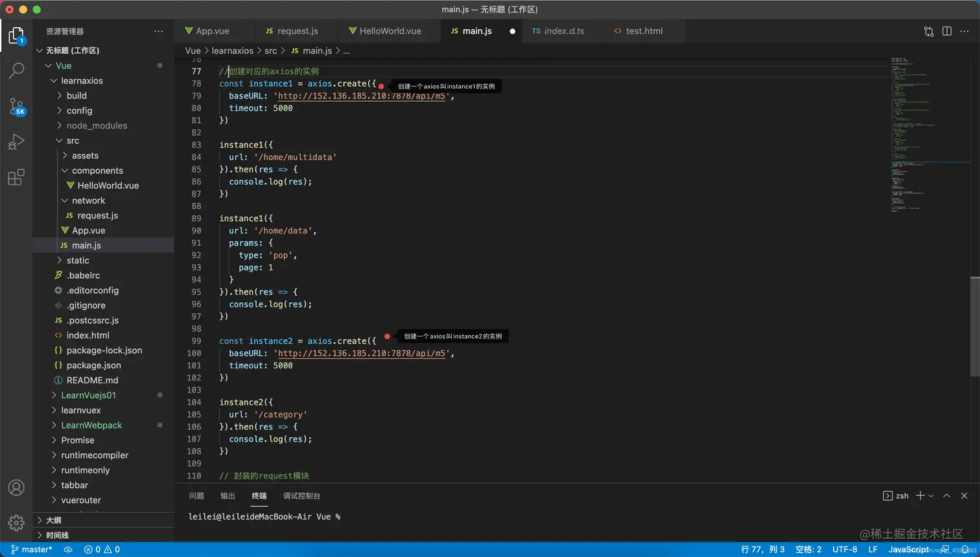Open HelloWorld.vue in the file tree
Image resolution: width=980 pixels, height=557 pixels.
click(108, 185)
